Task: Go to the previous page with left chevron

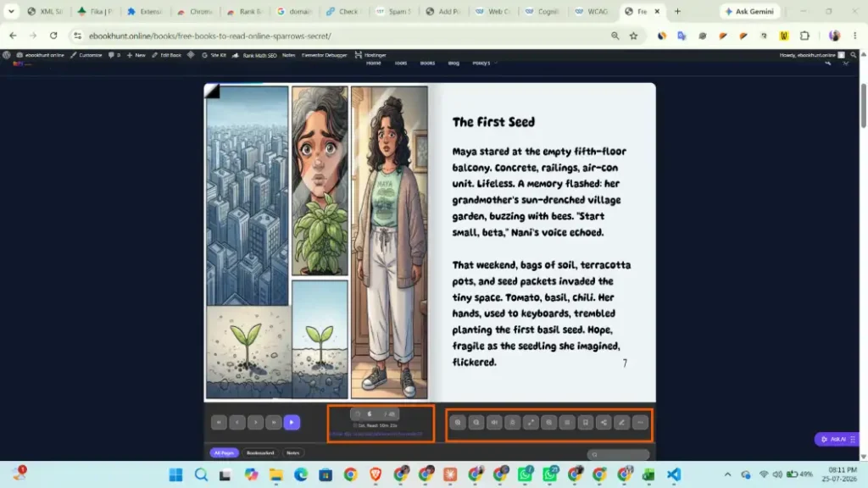Action: click(x=237, y=422)
